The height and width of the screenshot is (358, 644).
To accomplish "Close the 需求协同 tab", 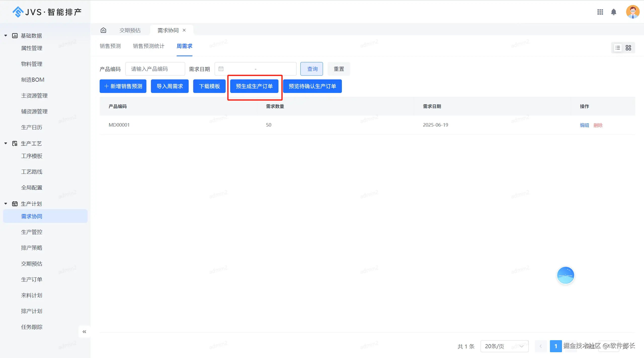I will [184, 30].
